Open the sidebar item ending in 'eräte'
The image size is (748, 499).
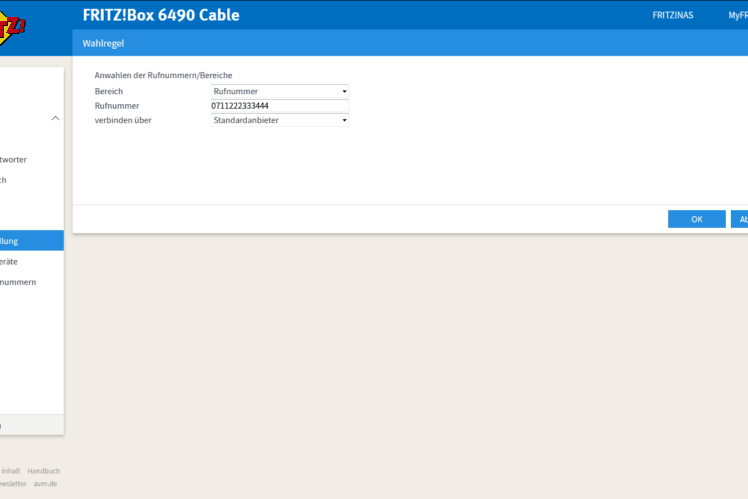[x=9, y=262]
